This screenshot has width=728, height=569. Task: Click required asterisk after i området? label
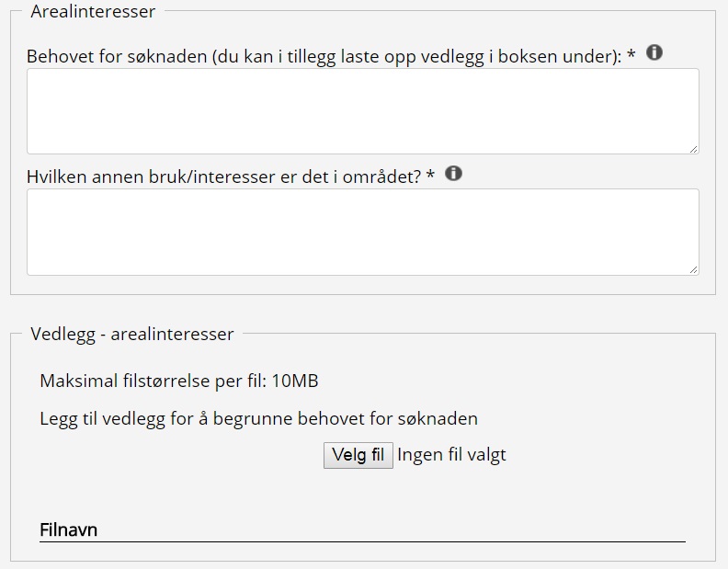[x=430, y=177]
